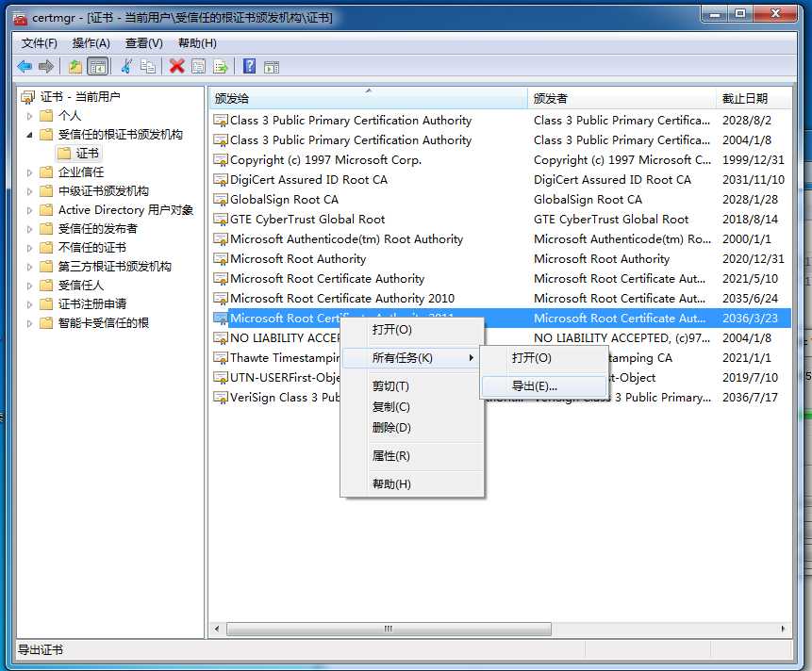Click issuer cell NO LIABILITY ACCEPTED, (c)97...
Screen dimensions: 812x671
[x=621, y=337]
